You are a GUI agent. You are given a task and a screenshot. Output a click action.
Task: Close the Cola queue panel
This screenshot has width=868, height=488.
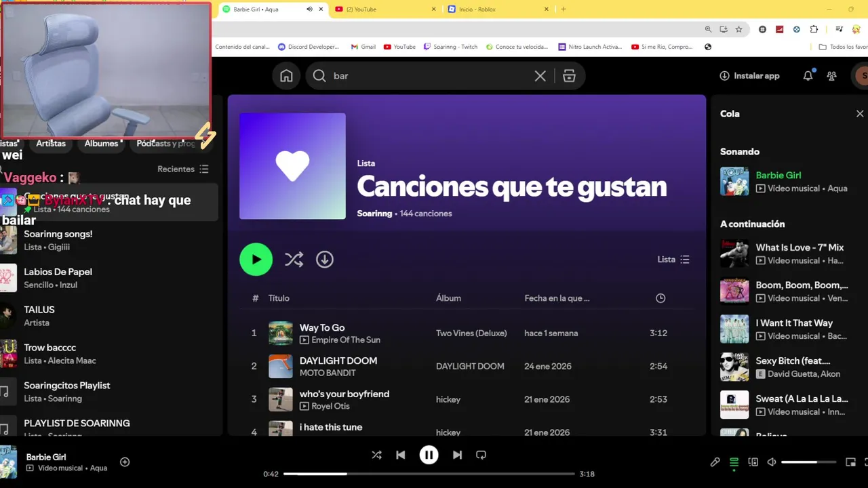point(860,114)
